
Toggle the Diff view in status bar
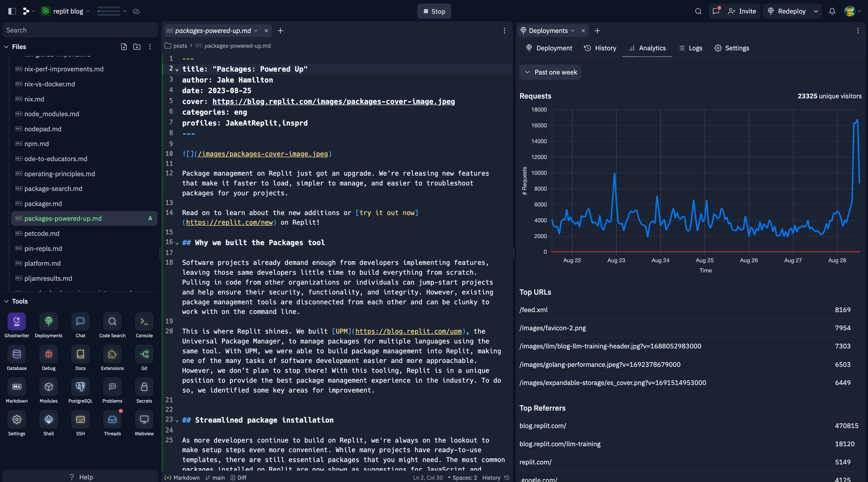click(x=239, y=477)
